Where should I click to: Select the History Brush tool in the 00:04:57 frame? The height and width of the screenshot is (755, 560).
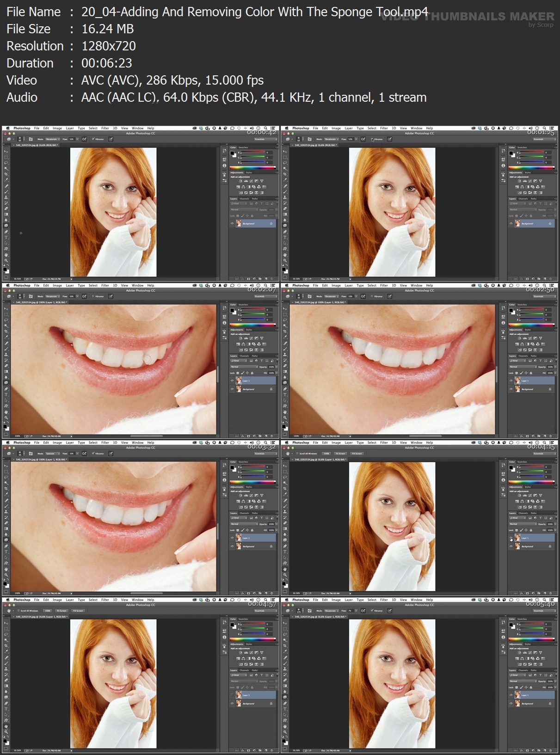[6, 675]
